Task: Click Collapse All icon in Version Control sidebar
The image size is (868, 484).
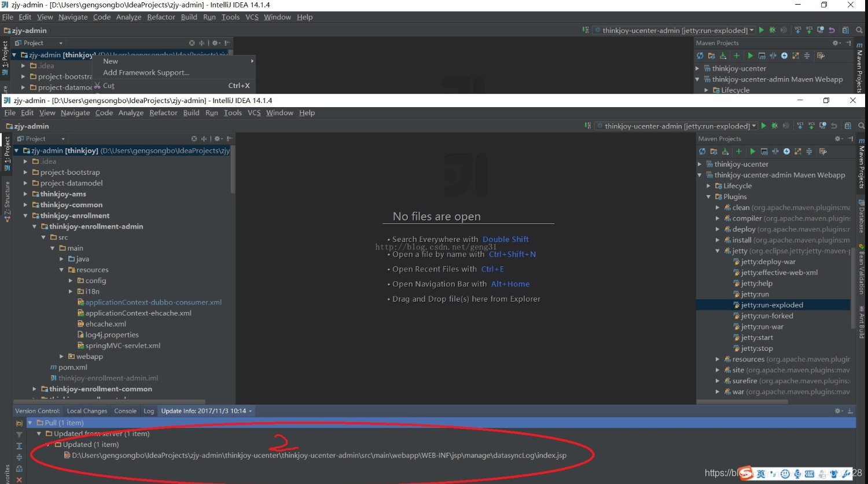Action: [19, 457]
